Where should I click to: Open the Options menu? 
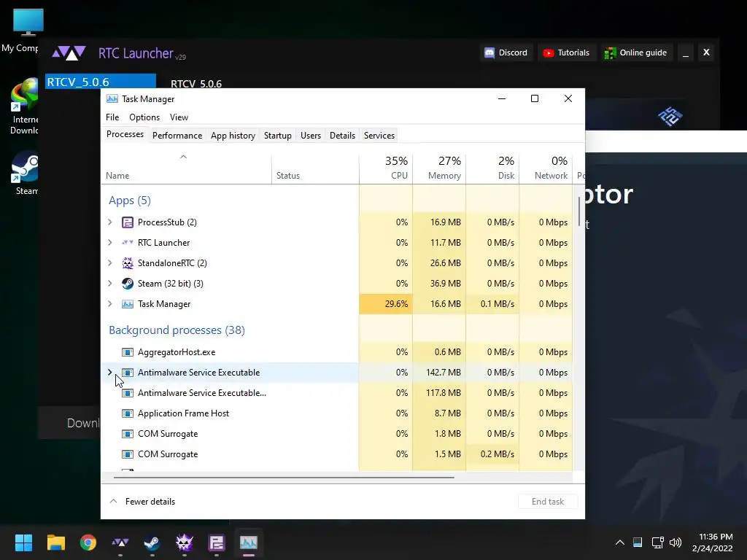pos(144,117)
